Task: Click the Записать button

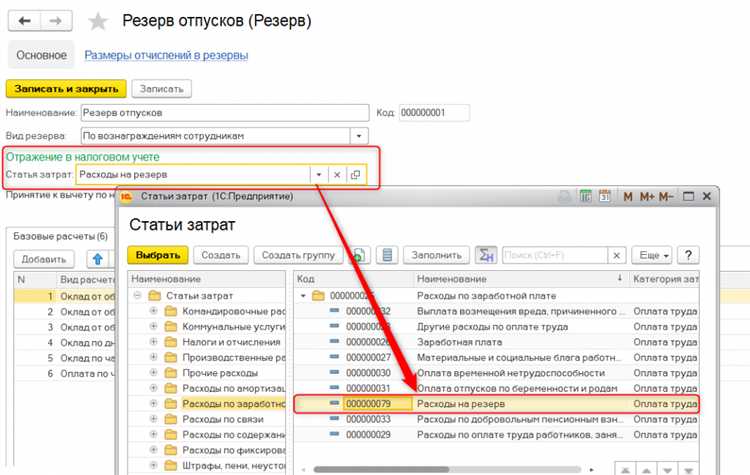Action: coord(161,88)
